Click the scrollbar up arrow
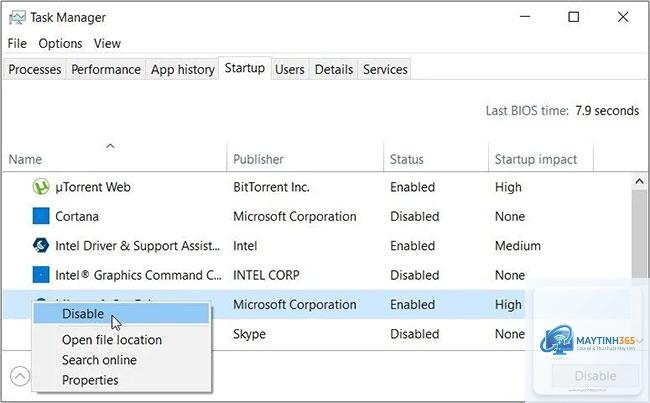 pyautogui.click(x=639, y=181)
